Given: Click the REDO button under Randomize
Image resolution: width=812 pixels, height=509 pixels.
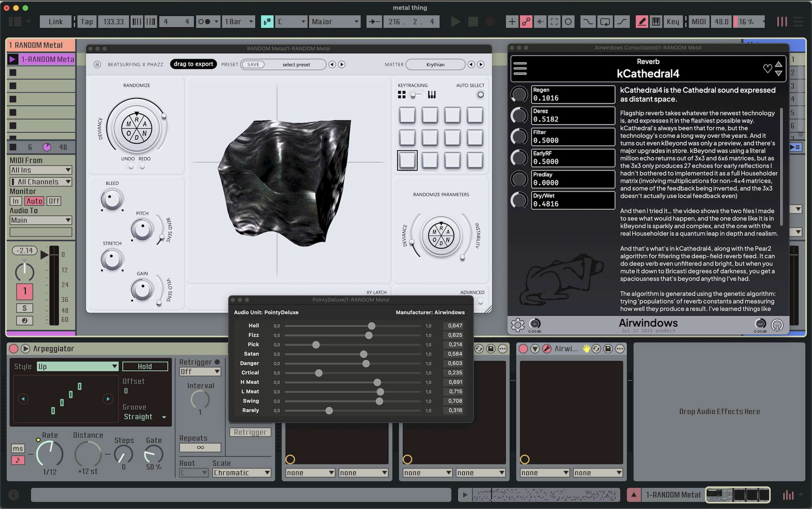Looking at the screenshot, I should click(x=142, y=166).
